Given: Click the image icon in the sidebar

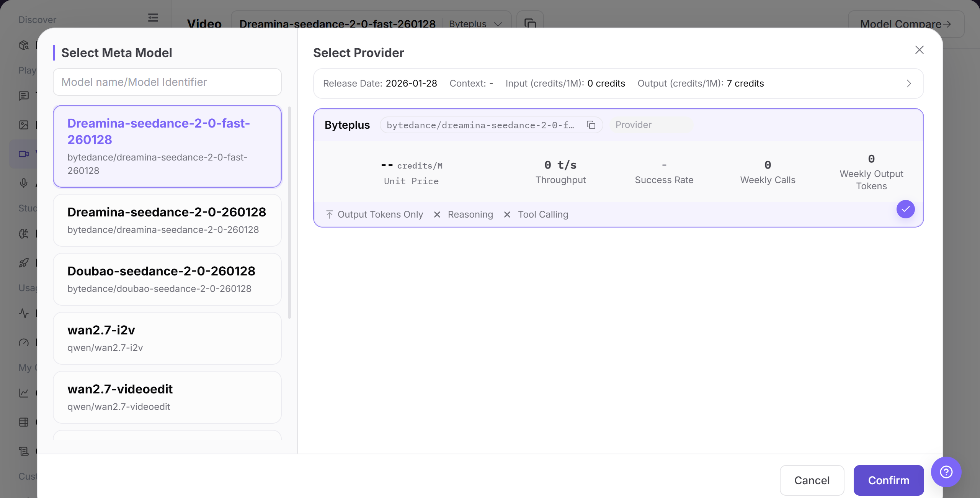Looking at the screenshot, I should click(x=24, y=125).
